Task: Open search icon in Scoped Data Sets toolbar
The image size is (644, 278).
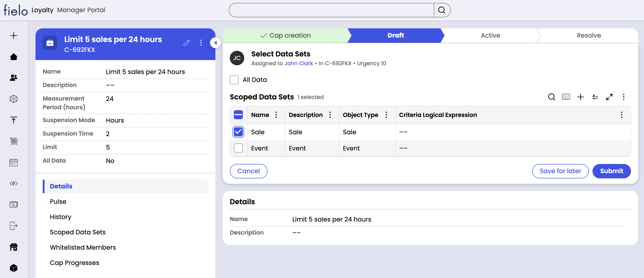Action: (552, 97)
